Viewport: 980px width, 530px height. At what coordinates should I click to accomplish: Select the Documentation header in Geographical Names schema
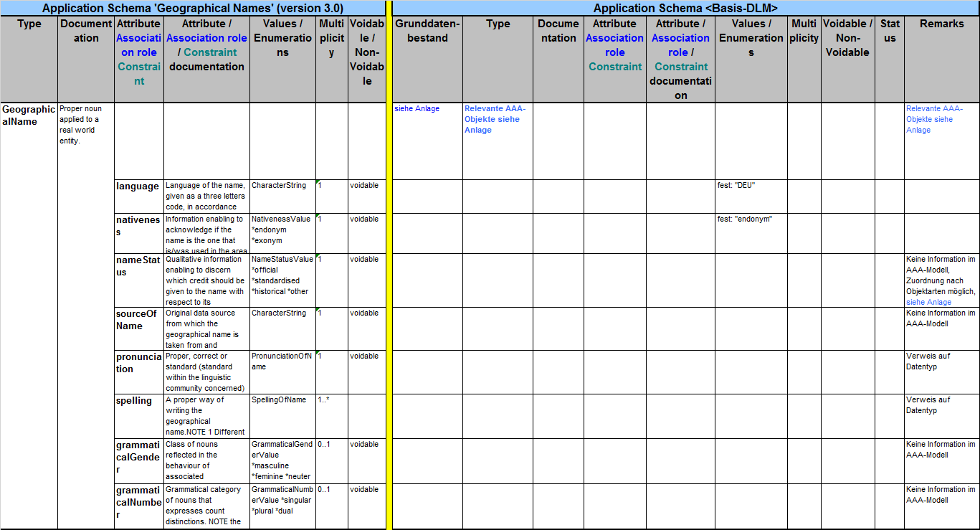[86, 59]
